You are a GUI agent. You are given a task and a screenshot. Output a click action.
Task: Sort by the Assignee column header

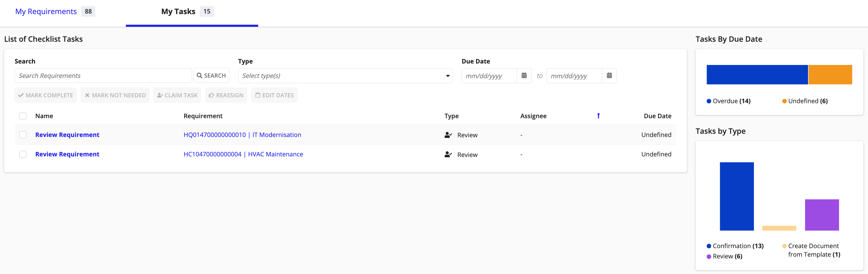click(533, 116)
